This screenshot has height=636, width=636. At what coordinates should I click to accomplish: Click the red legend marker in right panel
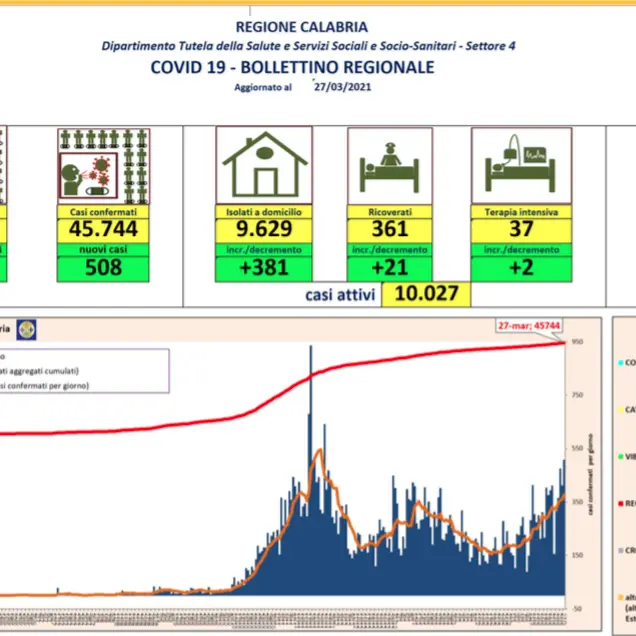(x=620, y=504)
